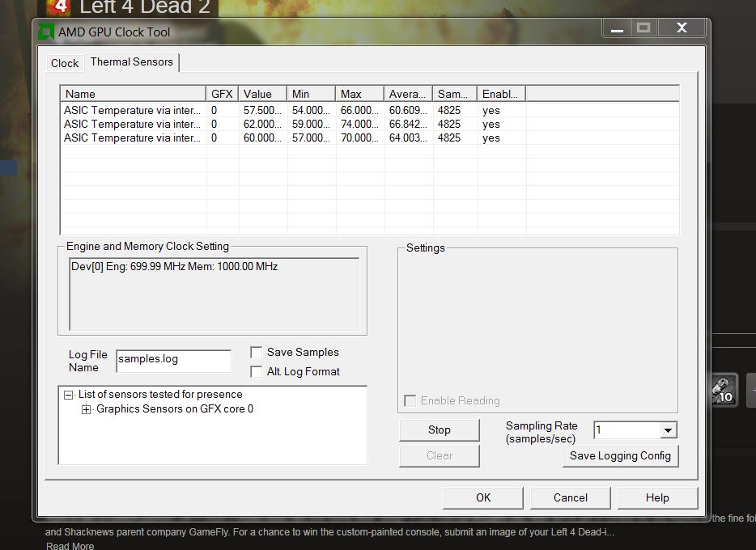Click the current value cell reading 62.000...
Screen dimensions: 756x550
click(x=262, y=125)
